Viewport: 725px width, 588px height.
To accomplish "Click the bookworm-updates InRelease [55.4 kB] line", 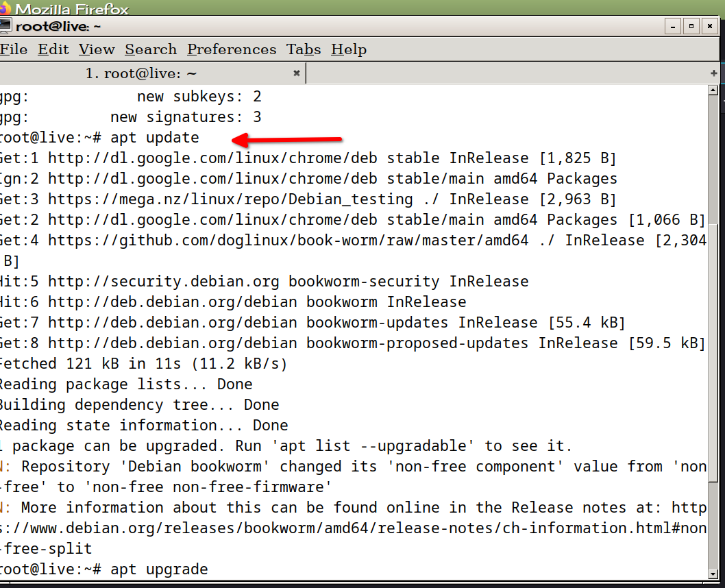I will (312, 323).
